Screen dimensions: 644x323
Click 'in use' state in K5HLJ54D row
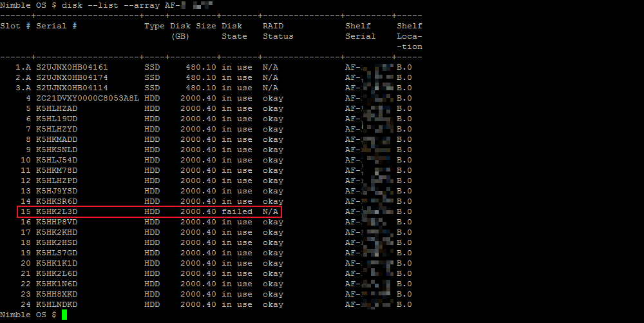pyautogui.click(x=237, y=160)
